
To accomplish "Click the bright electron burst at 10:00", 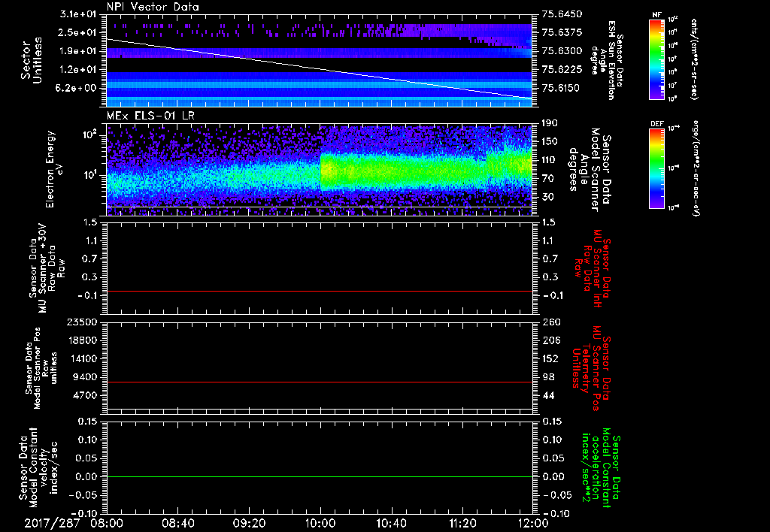I will point(330,171).
